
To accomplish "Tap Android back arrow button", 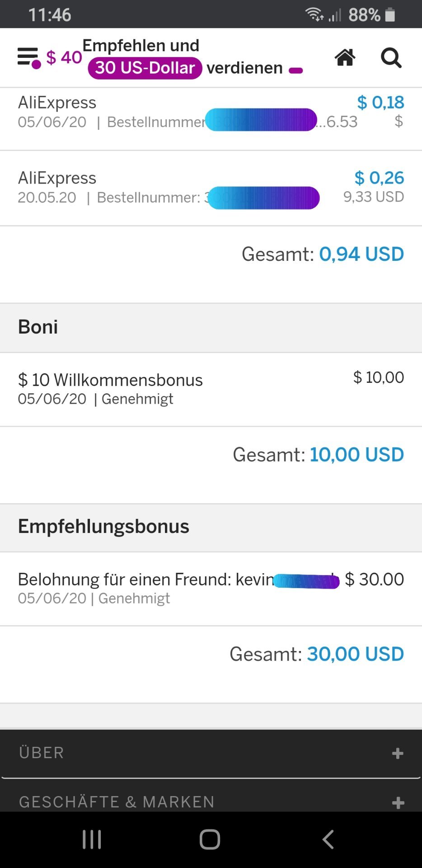I will pyautogui.click(x=328, y=840).
